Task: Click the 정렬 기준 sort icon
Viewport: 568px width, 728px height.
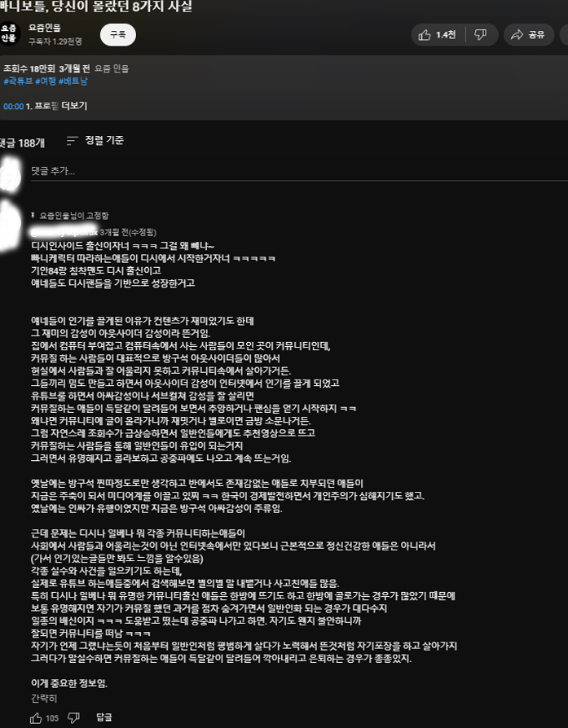Action: pos(72,140)
